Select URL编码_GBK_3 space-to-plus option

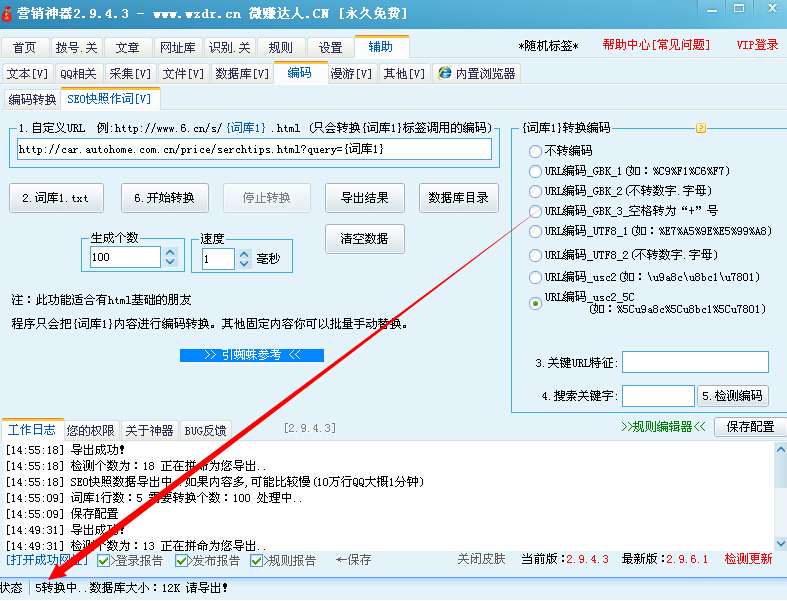(536, 211)
